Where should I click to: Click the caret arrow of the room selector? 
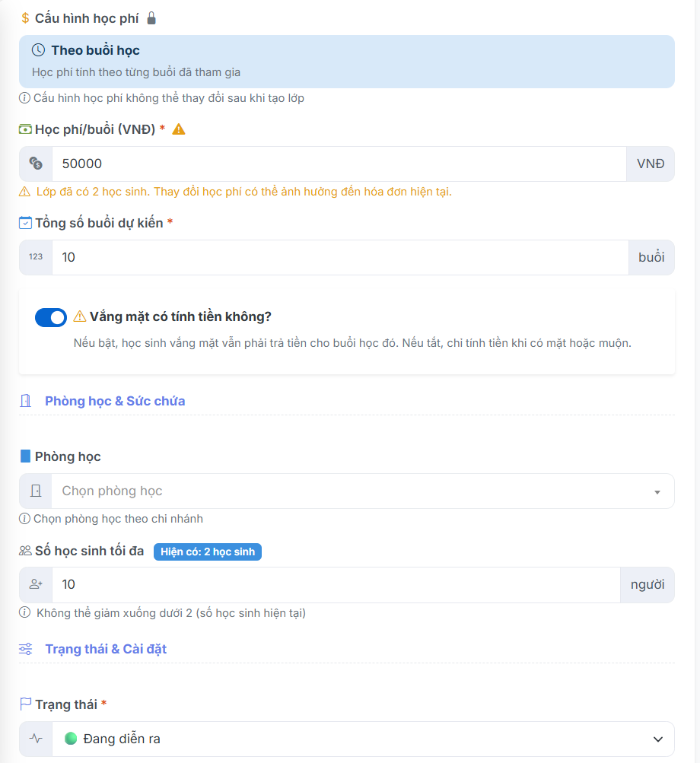click(657, 492)
